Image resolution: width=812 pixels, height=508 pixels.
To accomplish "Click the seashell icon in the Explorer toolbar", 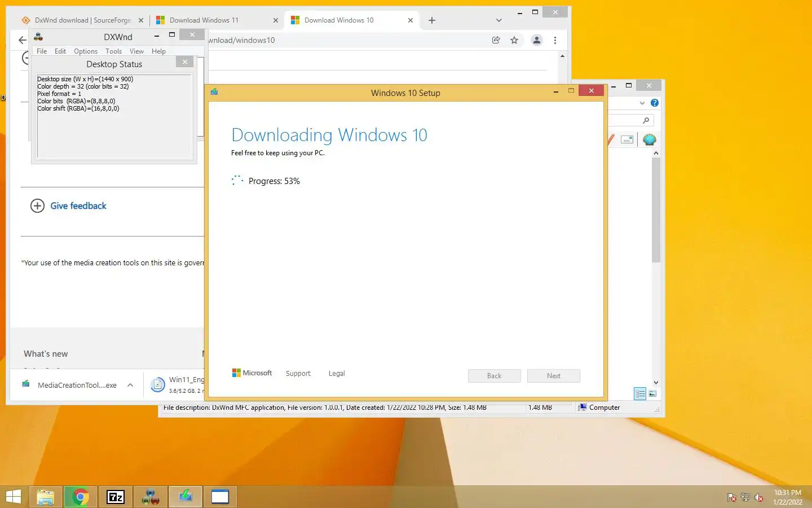I will pos(649,139).
